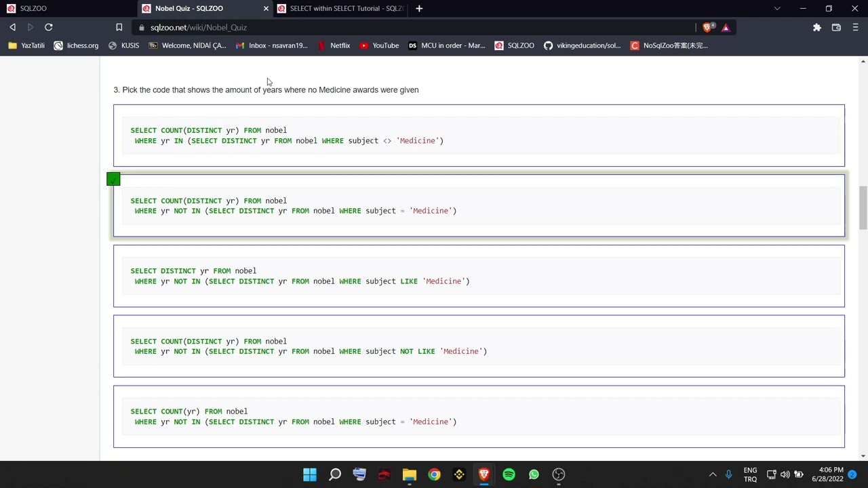Screen dimensions: 868x488
Task: Open WhatsApp from taskbar
Action: pos(534,474)
